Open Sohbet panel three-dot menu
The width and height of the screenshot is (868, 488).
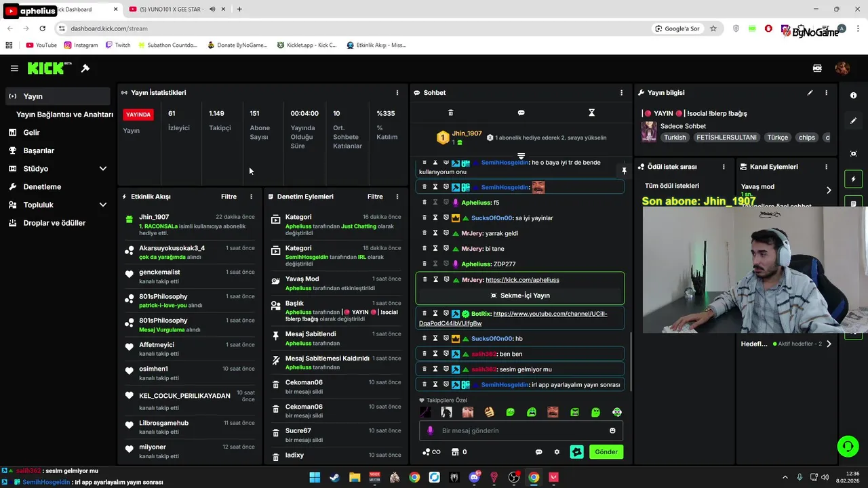[621, 93]
